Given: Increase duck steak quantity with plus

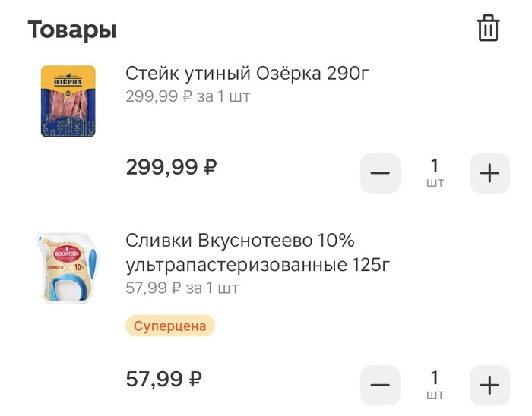Looking at the screenshot, I should [x=489, y=173].
